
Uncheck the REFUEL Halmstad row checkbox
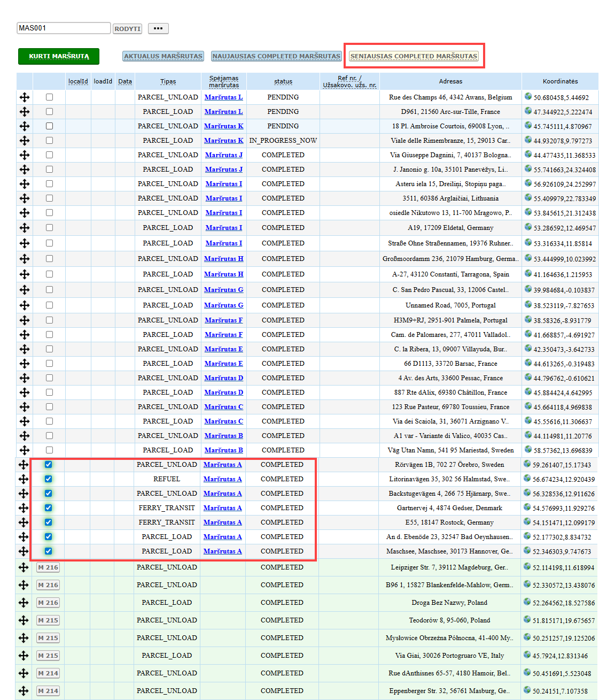click(x=48, y=479)
